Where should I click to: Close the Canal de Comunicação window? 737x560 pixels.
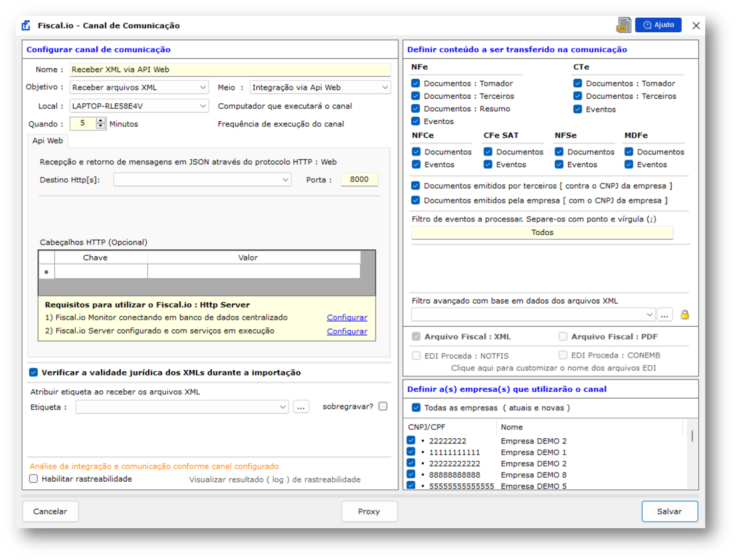696,25
